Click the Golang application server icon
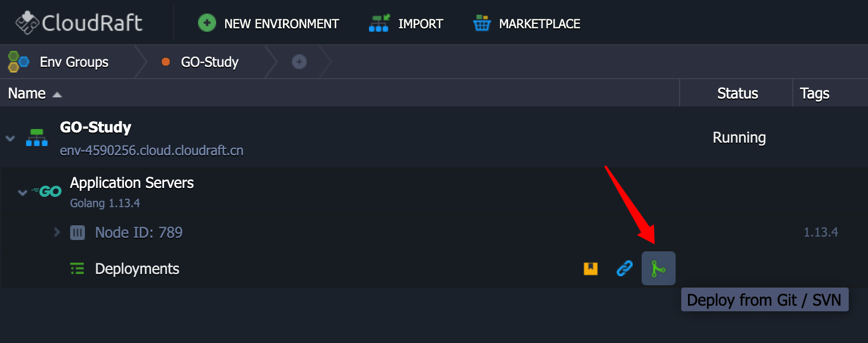This screenshot has width=868, height=343. coord(48,192)
